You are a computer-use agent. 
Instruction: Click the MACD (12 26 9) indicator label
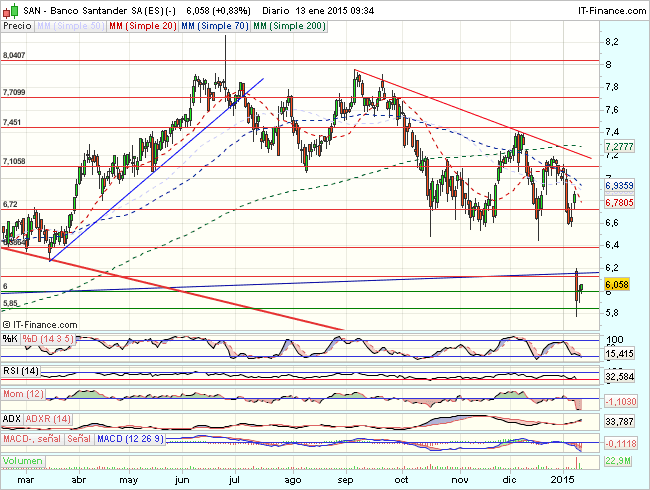(x=131, y=439)
